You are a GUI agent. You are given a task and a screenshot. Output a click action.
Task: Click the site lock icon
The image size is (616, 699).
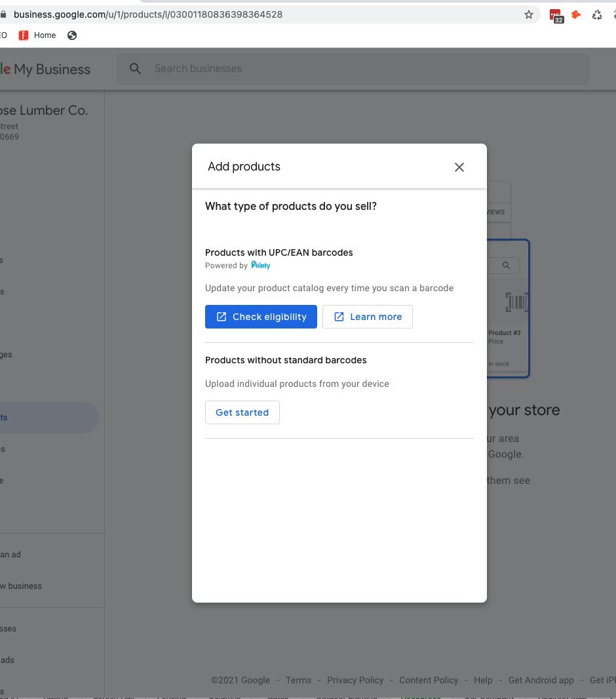point(3,14)
